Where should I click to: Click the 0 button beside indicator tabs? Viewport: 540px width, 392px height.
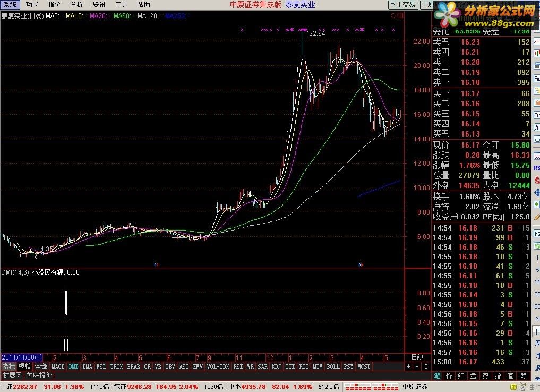426,367
